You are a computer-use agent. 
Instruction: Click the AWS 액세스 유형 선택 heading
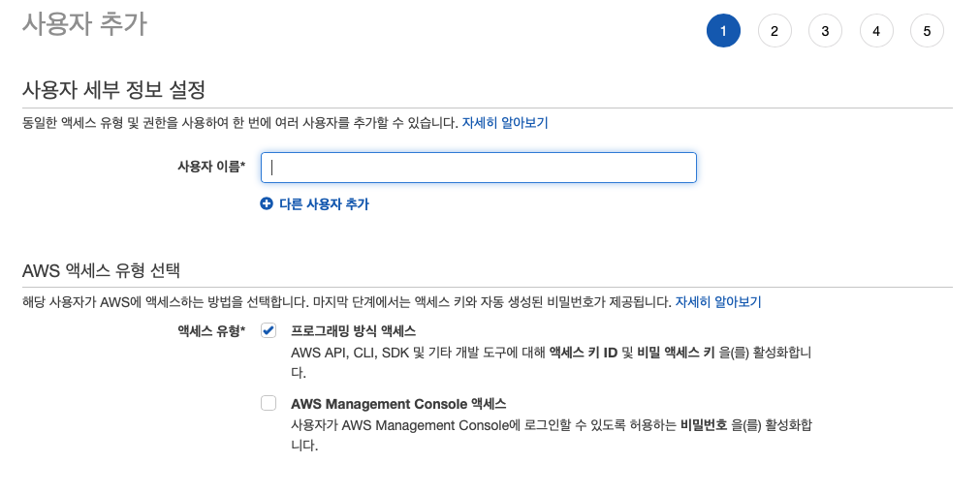coord(101,270)
